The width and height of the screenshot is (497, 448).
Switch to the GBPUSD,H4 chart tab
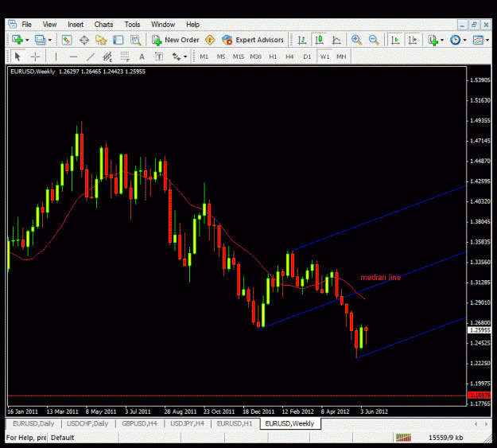[x=139, y=423]
